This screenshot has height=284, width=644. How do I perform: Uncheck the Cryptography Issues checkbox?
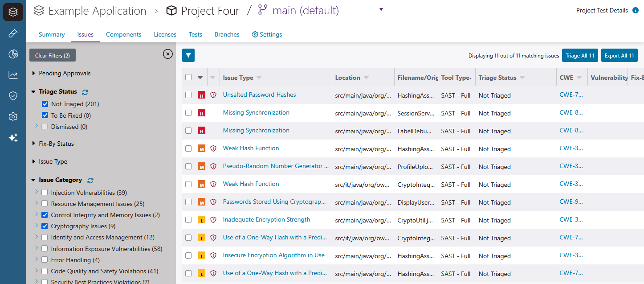(x=45, y=226)
